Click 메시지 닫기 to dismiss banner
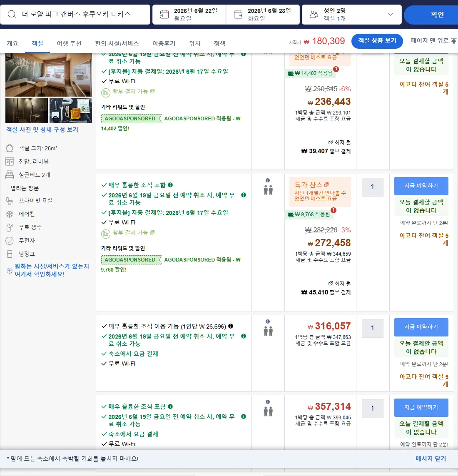Screen dimensions: 458x476 [x=431, y=459]
